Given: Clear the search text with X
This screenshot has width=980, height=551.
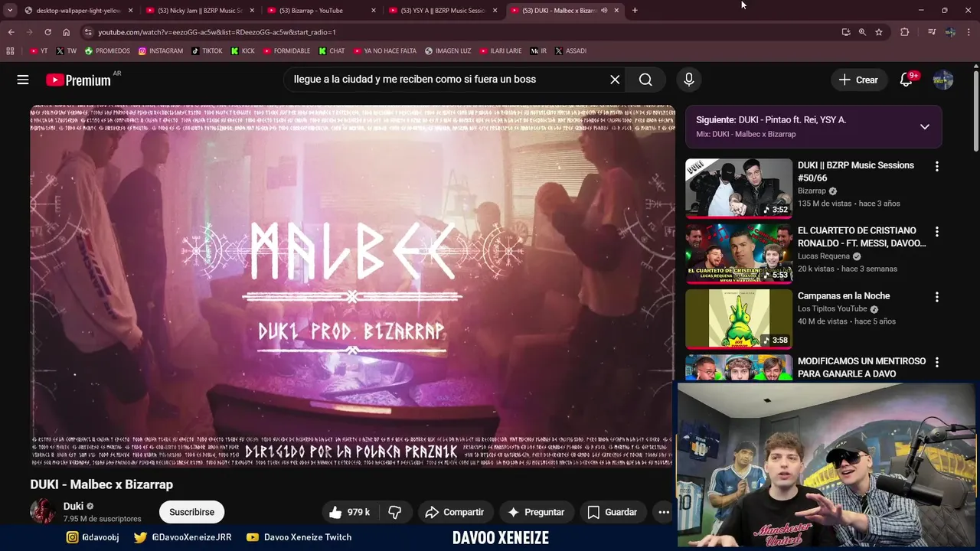Looking at the screenshot, I should tap(615, 80).
